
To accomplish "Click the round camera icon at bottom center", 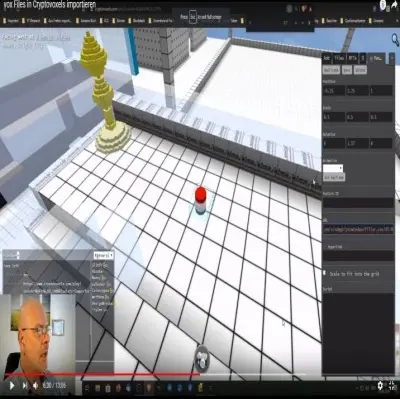I will click(x=202, y=359).
